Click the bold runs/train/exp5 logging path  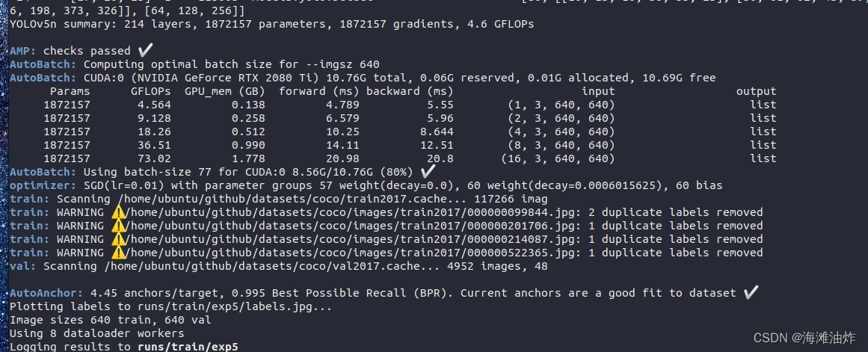[188, 347]
